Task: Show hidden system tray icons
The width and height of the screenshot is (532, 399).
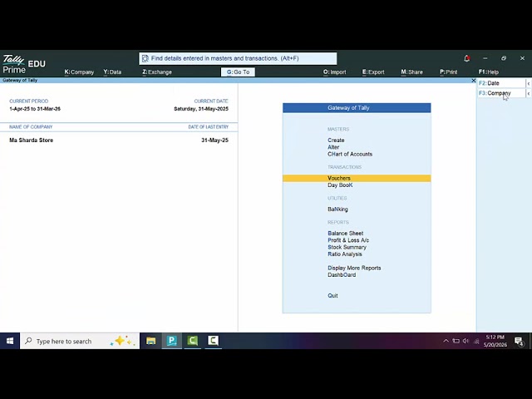Action: pos(446,341)
